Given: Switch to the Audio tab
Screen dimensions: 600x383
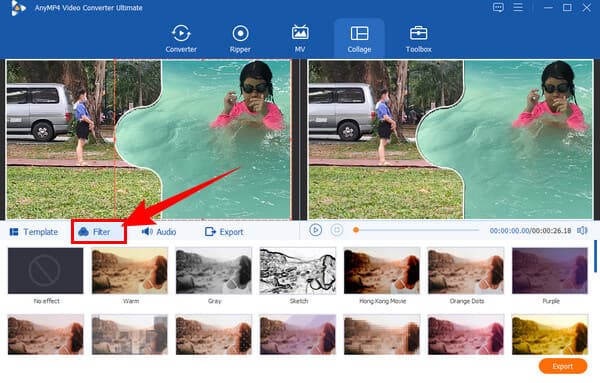Looking at the screenshot, I should pos(159,232).
